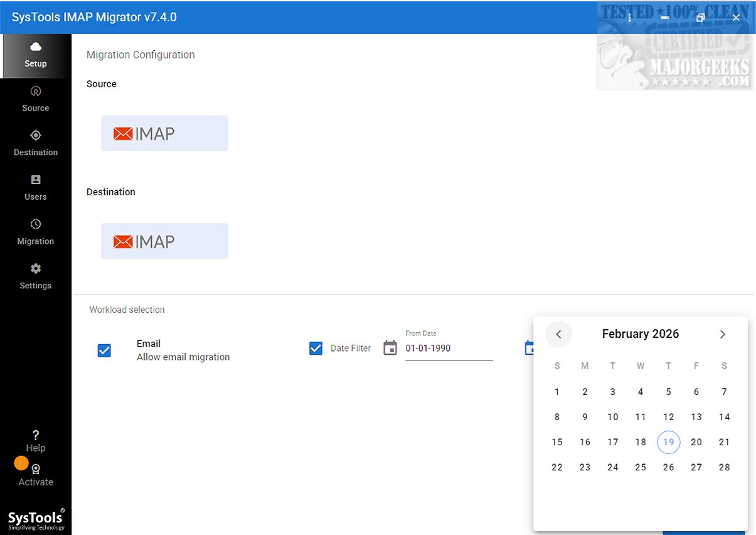Pick February 12 in calendar
Screen dimensions: 756x535
pos(669,417)
